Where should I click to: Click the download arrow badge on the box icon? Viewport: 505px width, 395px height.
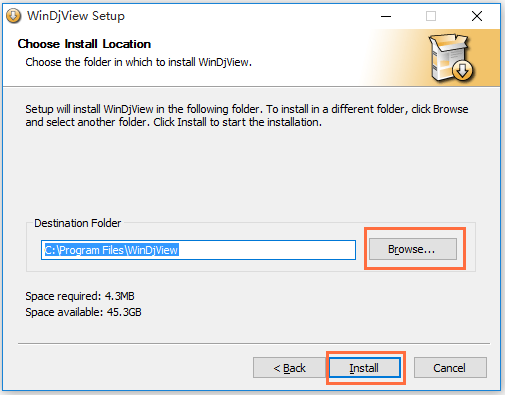pyautogui.click(x=462, y=71)
